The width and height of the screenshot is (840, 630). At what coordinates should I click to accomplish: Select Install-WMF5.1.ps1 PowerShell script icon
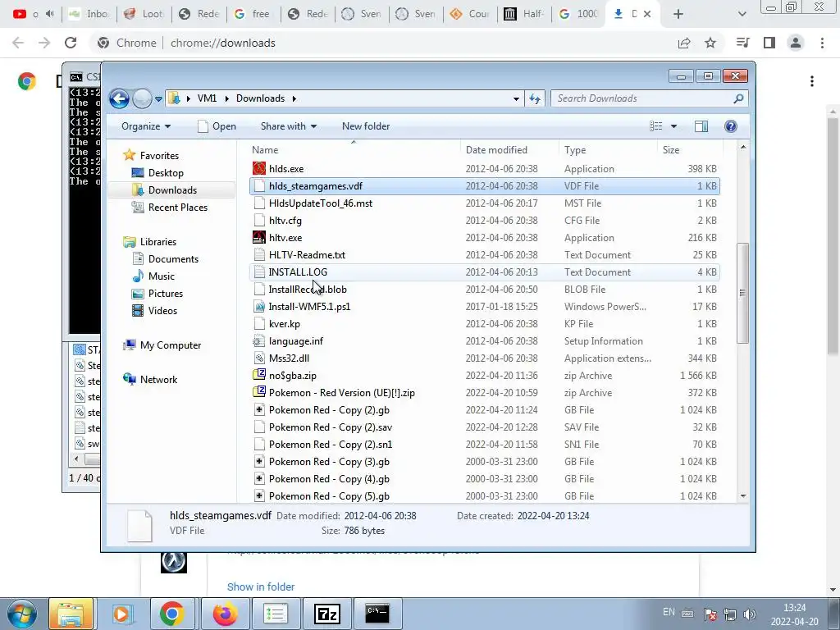(259, 307)
